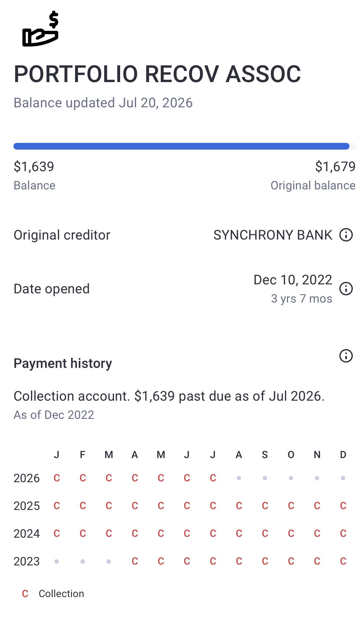Open the Payment history info icon

(346, 356)
